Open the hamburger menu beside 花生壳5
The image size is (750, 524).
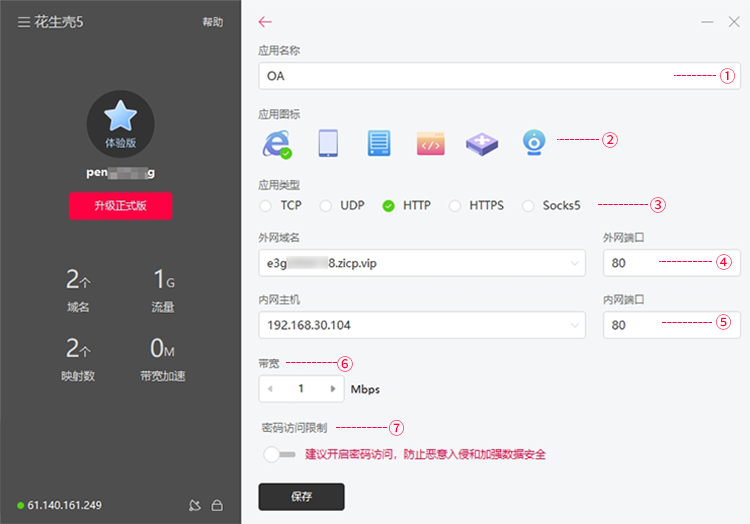(24, 22)
